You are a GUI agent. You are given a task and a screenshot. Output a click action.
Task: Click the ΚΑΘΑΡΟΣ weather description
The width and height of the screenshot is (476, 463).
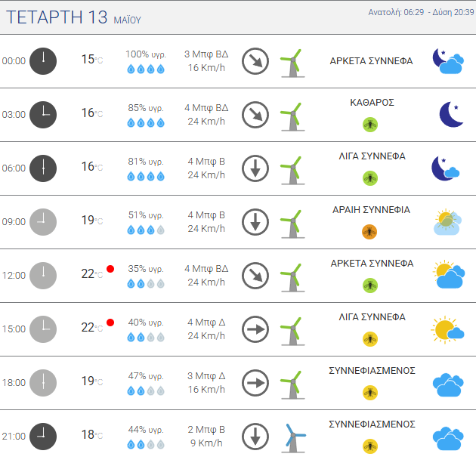click(x=372, y=103)
